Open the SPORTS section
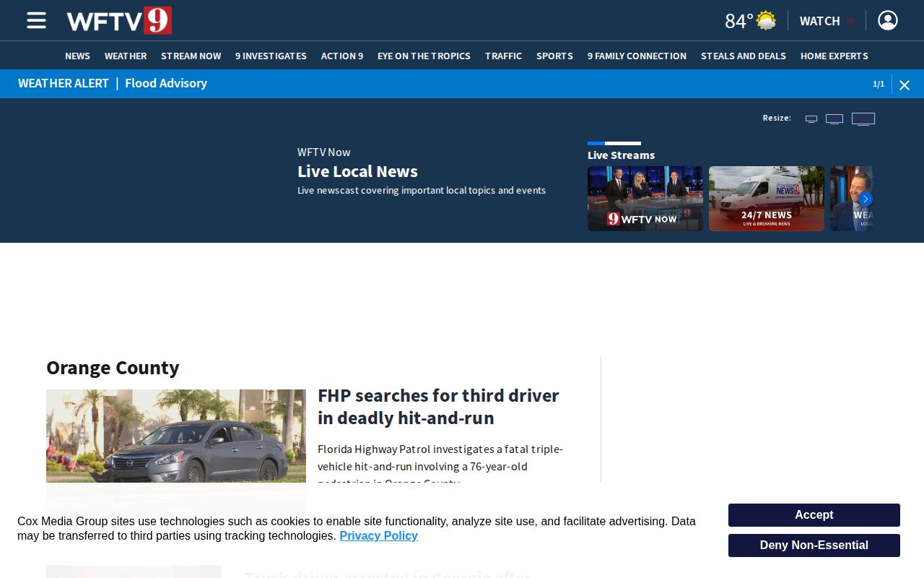 point(554,56)
